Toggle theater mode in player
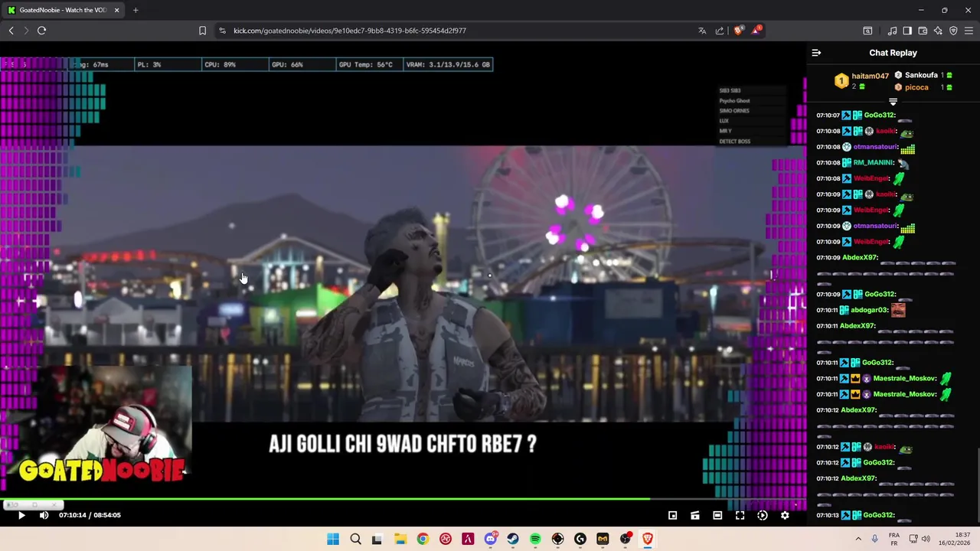Image resolution: width=980 pixels, height=551 pixels. click(717, 515)
